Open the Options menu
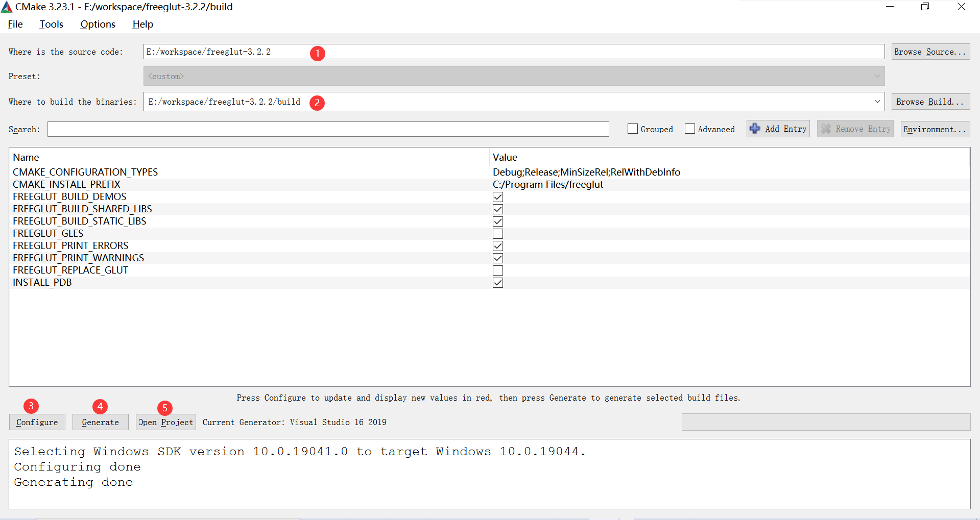Viewport: 980px width, 520px height. (98, 24)
